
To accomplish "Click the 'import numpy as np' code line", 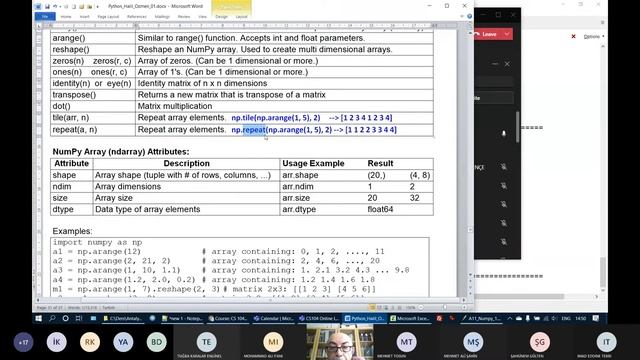I will tap(98, 242).
